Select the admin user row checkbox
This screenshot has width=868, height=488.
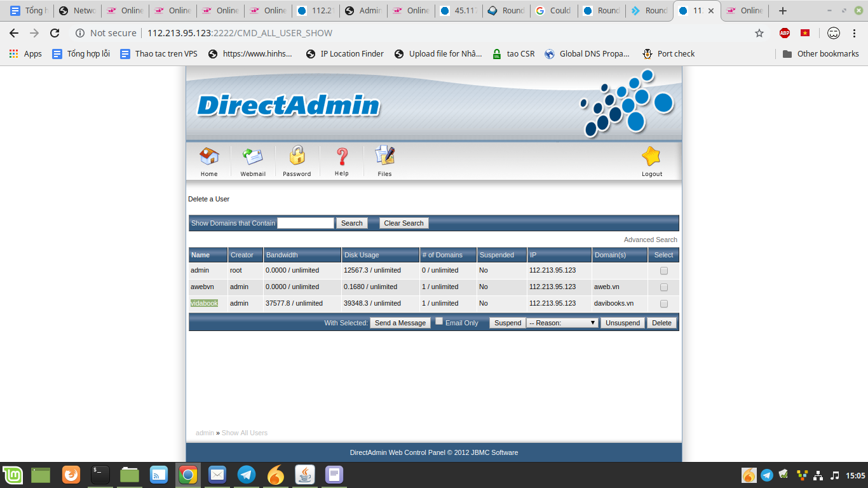pos(664,271)
